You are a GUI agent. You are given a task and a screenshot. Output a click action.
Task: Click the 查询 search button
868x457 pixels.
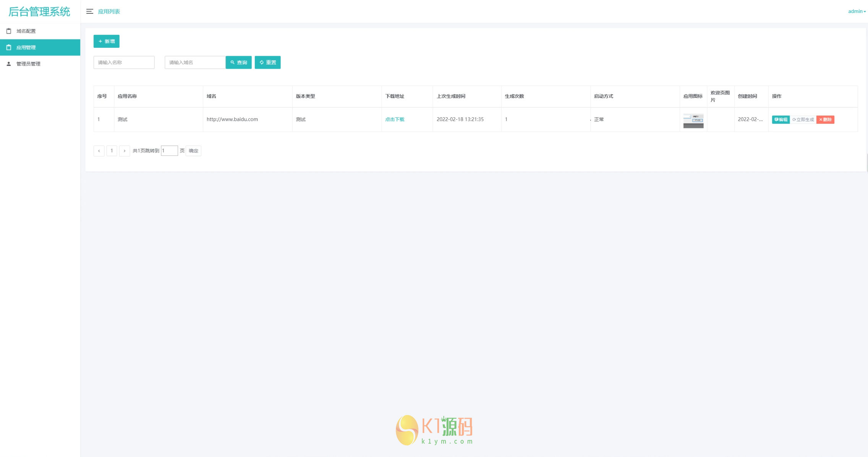pos(238,62)
